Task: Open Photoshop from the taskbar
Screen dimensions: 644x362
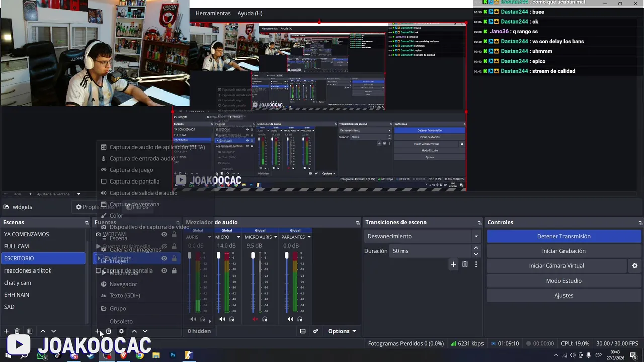Action: point(173,355)
